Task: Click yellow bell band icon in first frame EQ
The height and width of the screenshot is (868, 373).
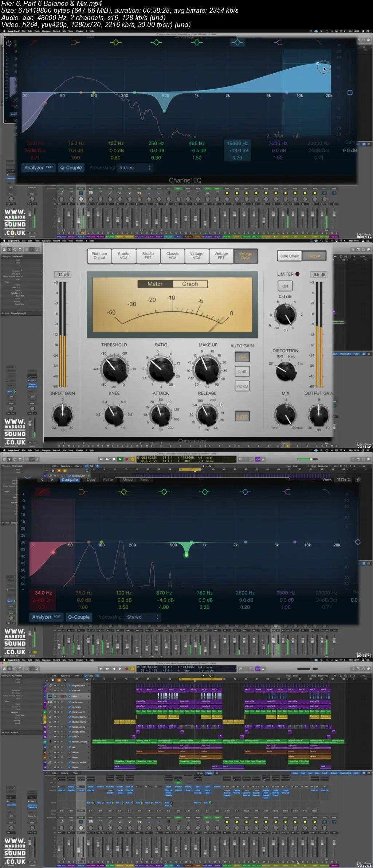Action: [x=116, y=43]
